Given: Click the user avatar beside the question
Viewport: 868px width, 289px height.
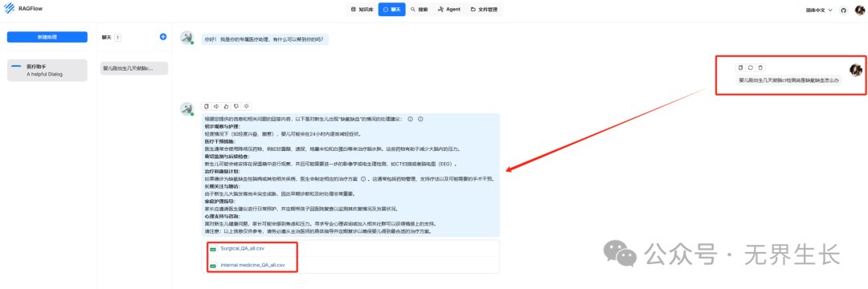Looking at the screenshot, I should click(x=857, y=70).
